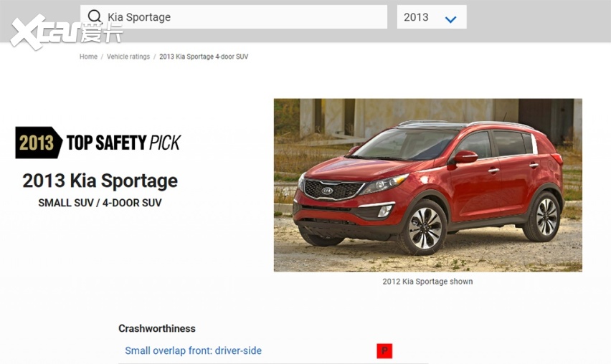
Task: Click the TOP SAFETY PICK logo text
Action: pos(123,143)
